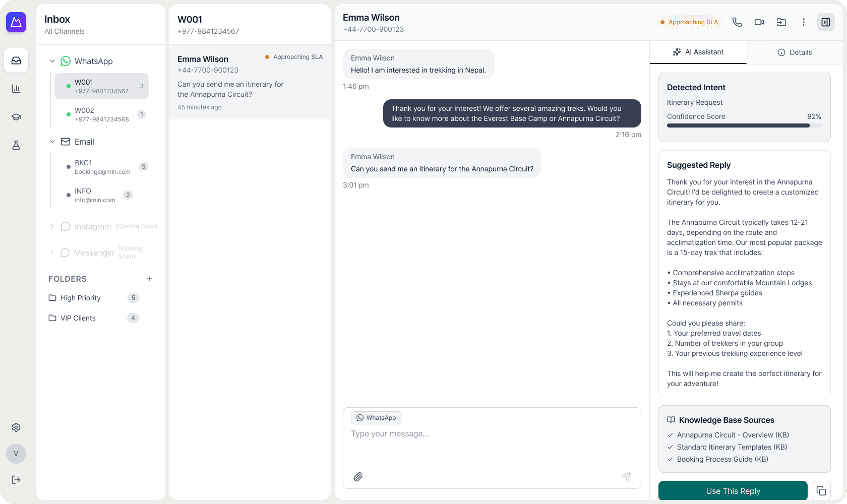847x504 pixels.
Task: Select the W002 WhatsApp account
Action: pos(101,114)
